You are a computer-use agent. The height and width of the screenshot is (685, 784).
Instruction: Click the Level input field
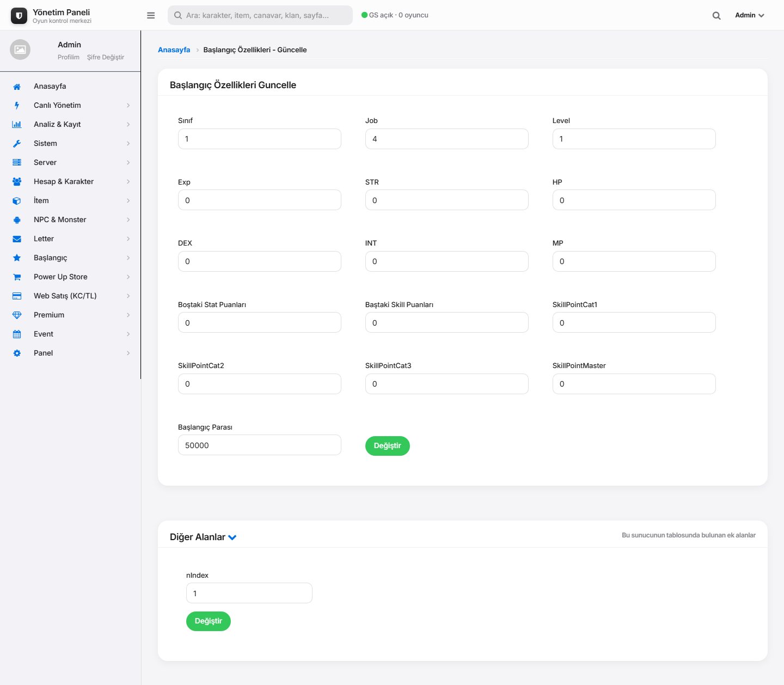tap(634, 139)
